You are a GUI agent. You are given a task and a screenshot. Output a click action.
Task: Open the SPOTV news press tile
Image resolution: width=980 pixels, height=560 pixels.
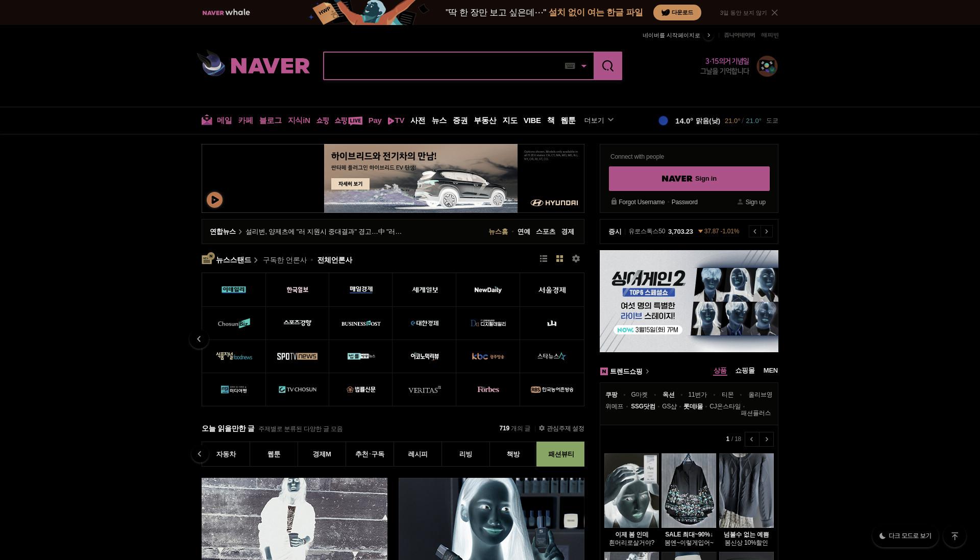[x=297, y=356]
